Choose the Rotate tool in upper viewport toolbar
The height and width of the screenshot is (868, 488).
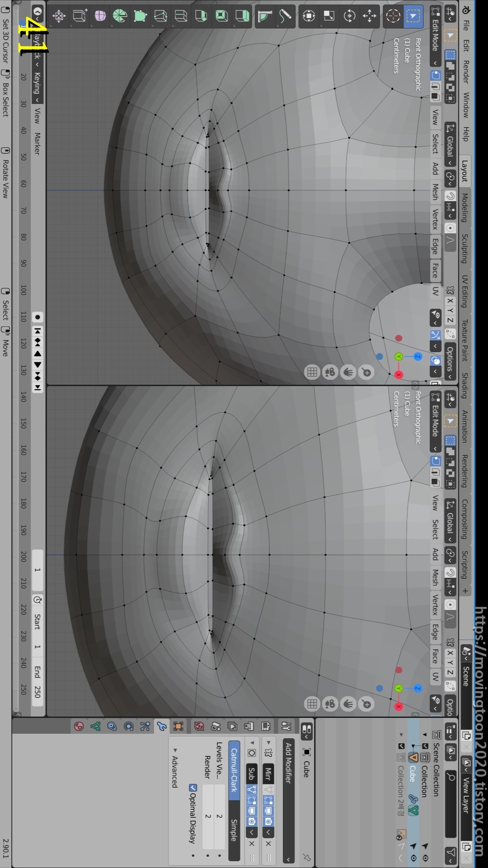349,16
